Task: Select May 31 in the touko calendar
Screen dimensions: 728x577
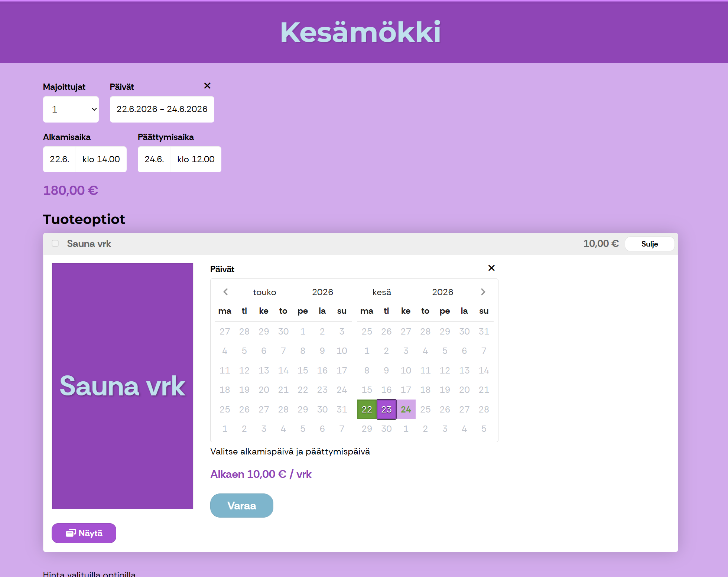Action: [342, 409]
